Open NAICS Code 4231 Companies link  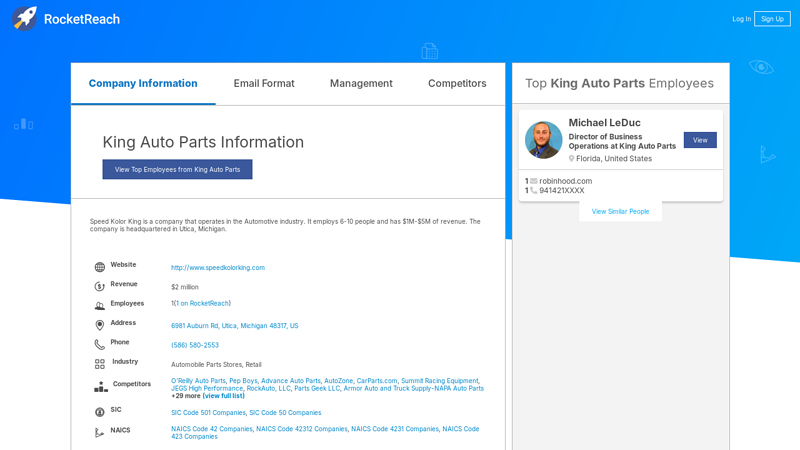point(395,429)
